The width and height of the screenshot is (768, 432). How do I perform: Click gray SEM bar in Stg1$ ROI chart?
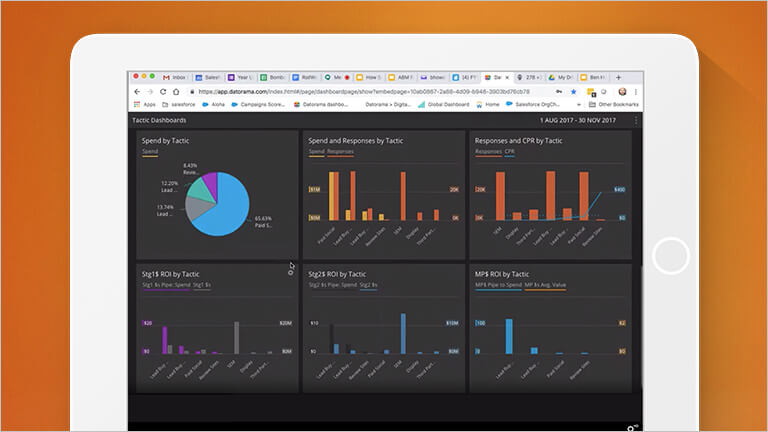pyautogui.click(x=237, y=338)
